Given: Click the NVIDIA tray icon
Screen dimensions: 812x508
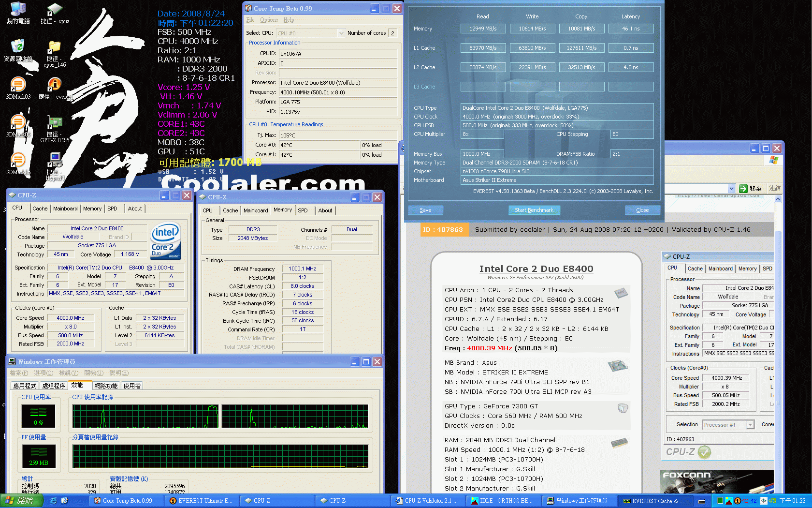Looking at the screenshot, I should [772, 501].
